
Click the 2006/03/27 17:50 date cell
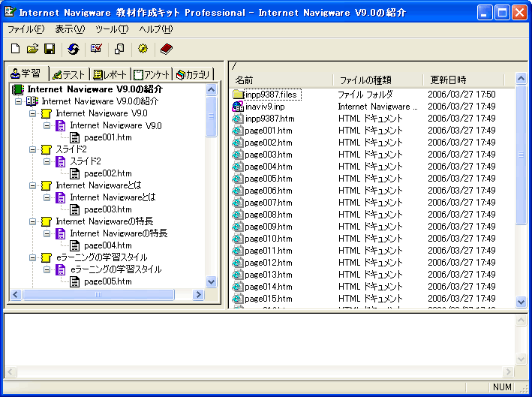(461, 95)
